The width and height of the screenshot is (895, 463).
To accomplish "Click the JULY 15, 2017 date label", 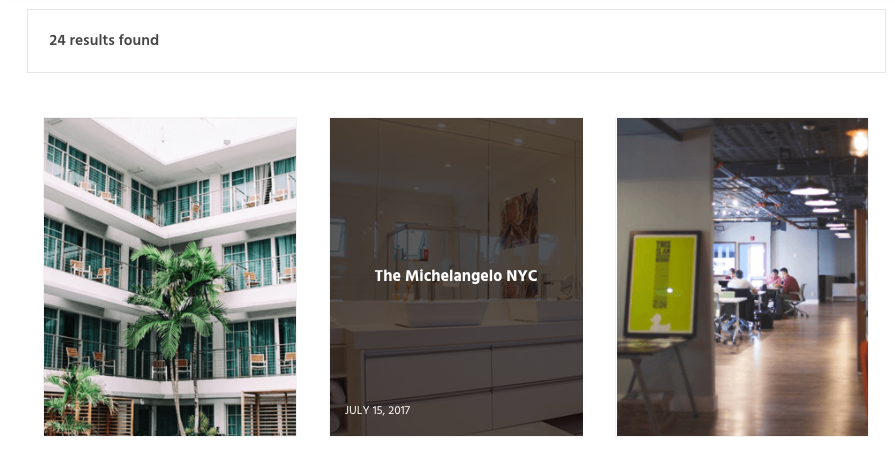I will [377, 410].
